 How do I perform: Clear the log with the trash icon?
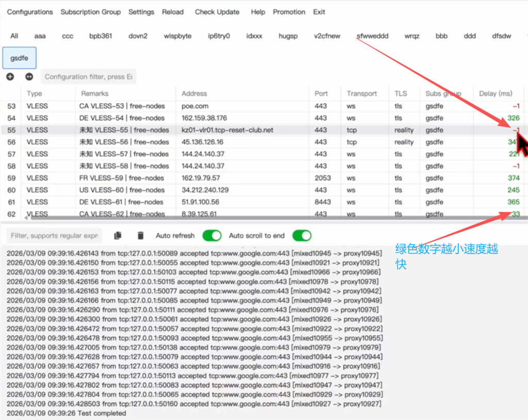pyautogui.click(x=140, y=236)
